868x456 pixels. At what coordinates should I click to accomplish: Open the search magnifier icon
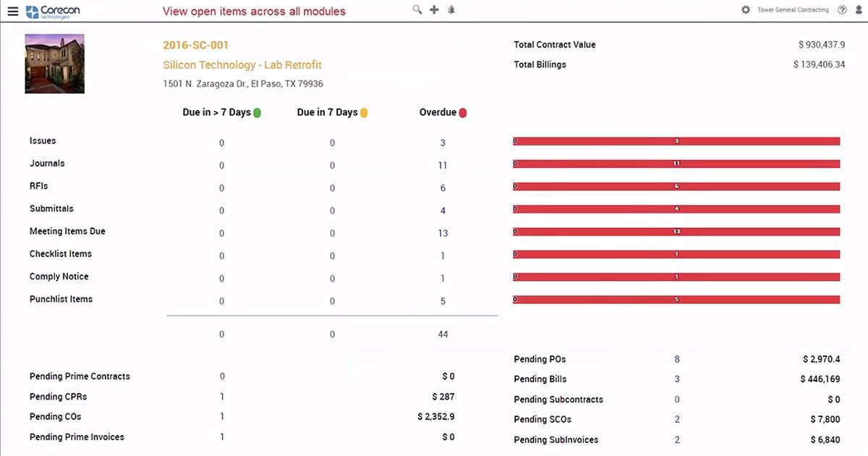click(417, 9)
